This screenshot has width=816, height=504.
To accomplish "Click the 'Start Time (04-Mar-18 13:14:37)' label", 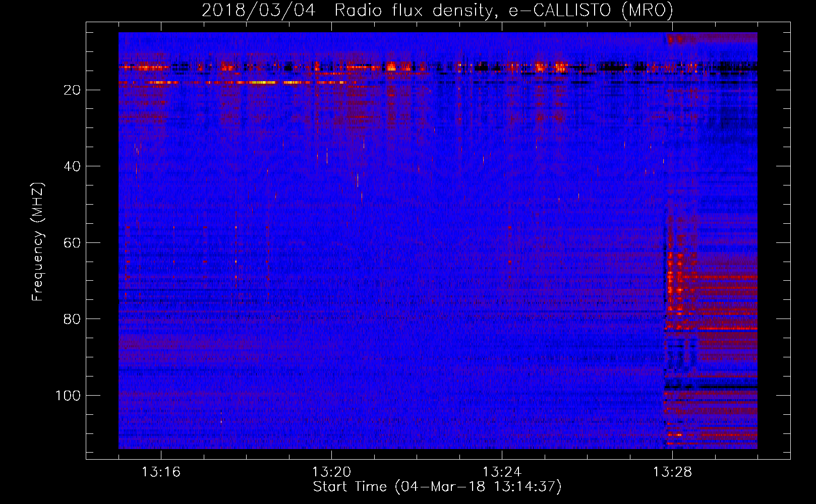I will coord(437,487).
